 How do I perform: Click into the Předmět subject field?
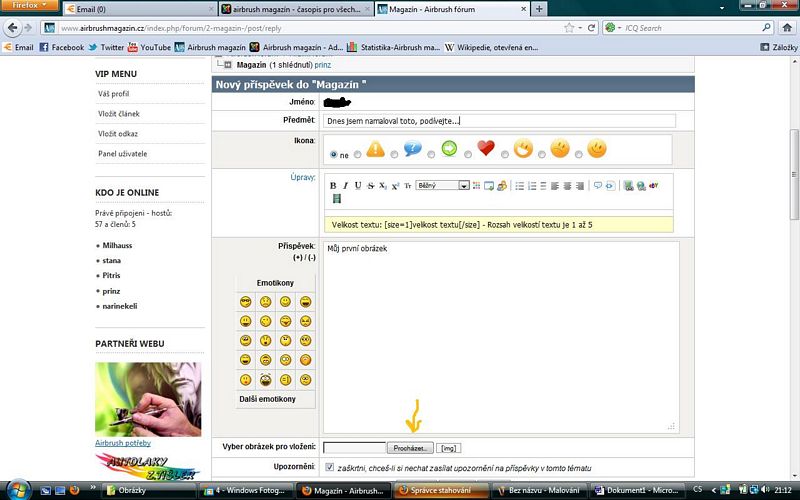tap(497, 121)
